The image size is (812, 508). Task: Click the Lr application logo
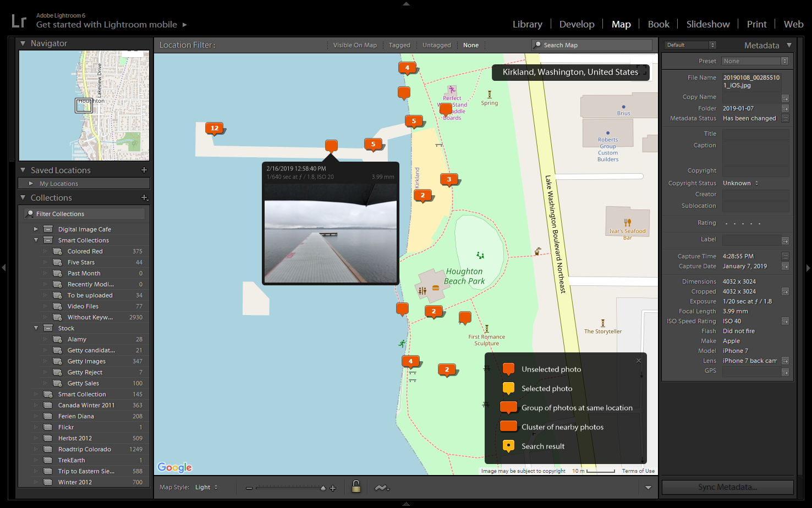point(19,21)
